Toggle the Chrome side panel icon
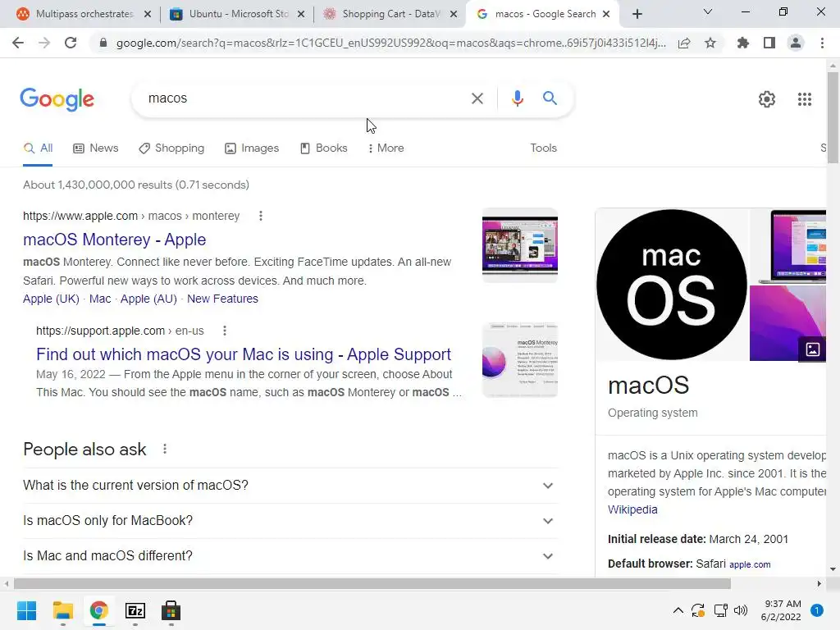Viewport: 840px width, 630px height. point(769,43)
